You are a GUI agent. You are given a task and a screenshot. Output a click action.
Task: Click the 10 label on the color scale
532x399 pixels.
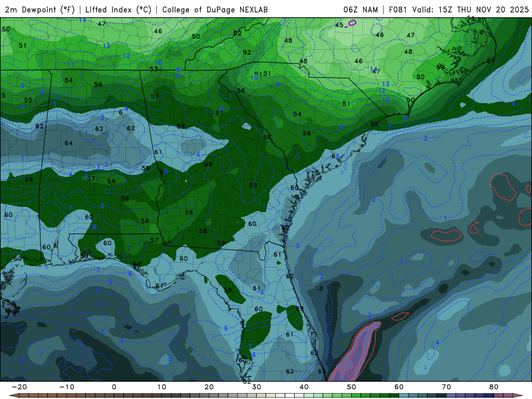point(162,387)
